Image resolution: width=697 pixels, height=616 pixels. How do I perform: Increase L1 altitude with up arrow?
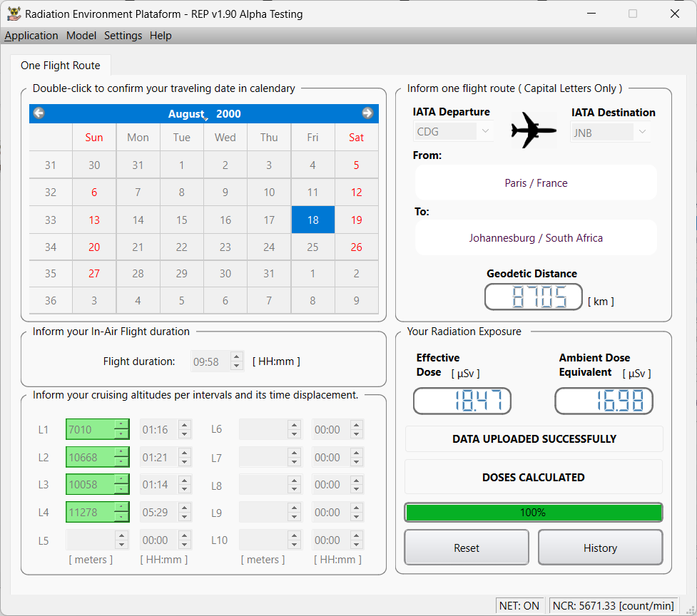pyautogui.click(x=121, y=425)
